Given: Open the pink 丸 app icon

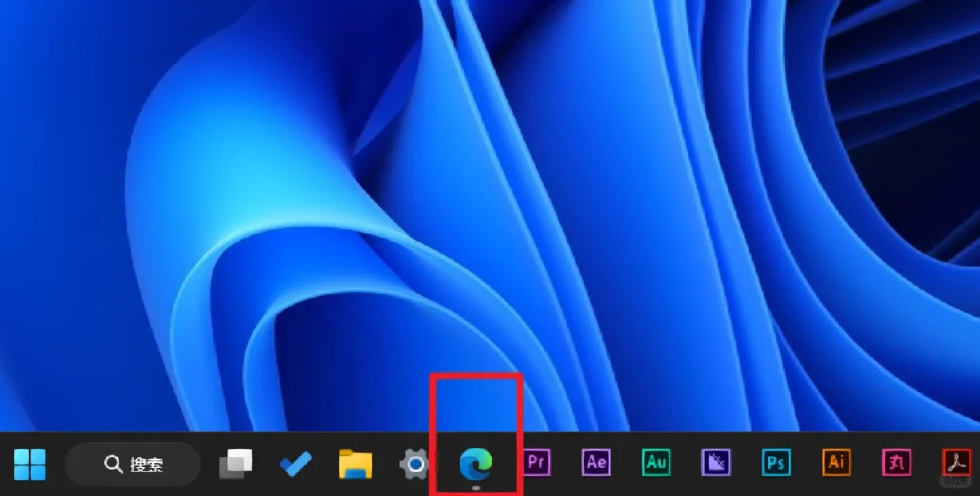Looking at the screenshot, I should [x=896, y=463].
